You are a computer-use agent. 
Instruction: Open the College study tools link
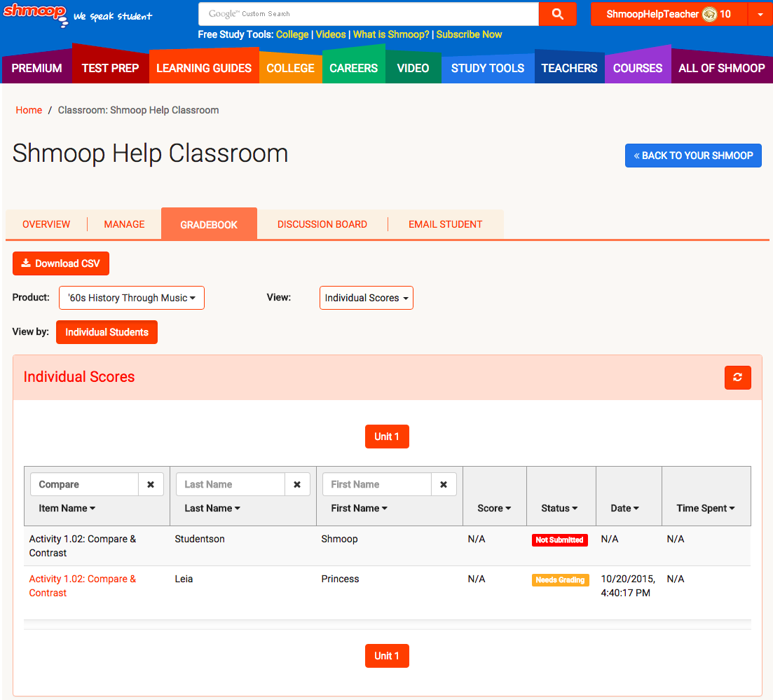click(292, 34)
